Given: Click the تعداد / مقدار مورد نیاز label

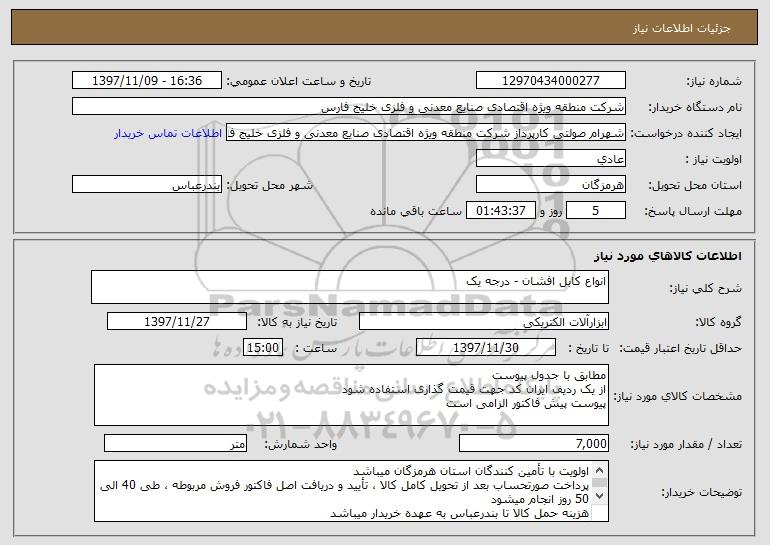Looking at the screenshot, I should click(686, 444).
